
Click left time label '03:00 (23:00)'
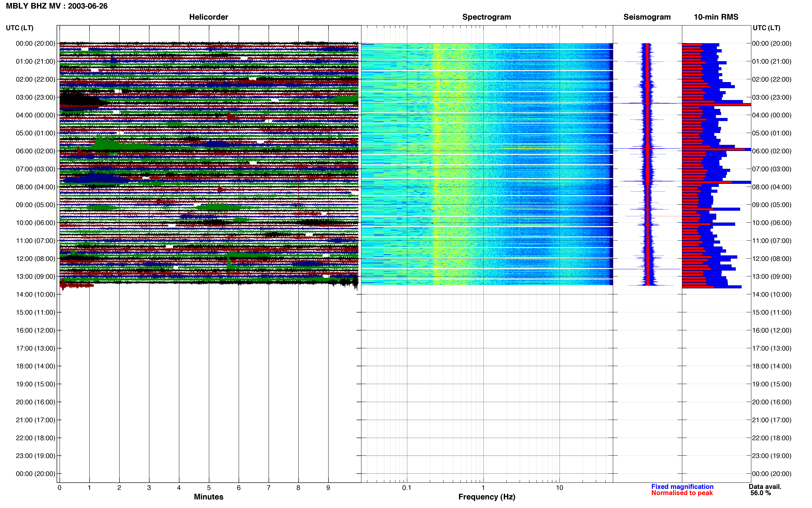tap(36, 97)
